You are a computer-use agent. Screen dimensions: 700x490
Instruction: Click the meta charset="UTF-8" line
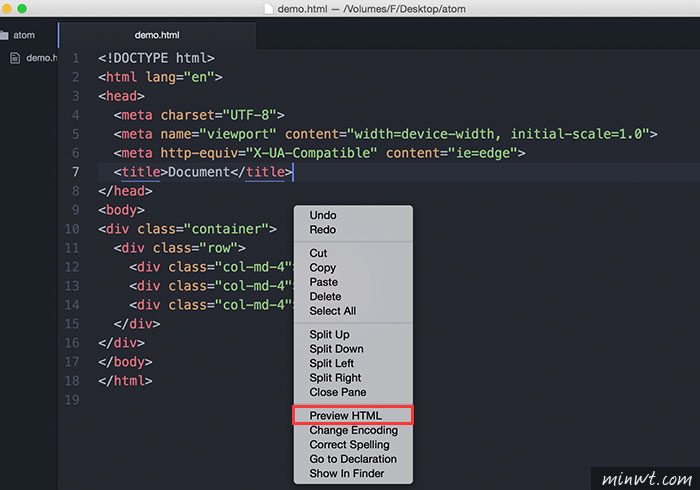(199, 115)
